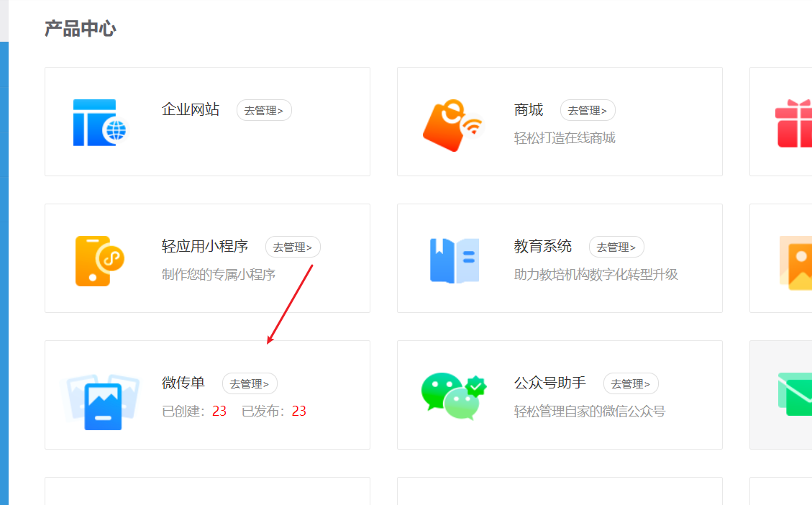The image size is (812, 505).
Task: Click the 公众号助手 title text
Action: tap(550, 383)
